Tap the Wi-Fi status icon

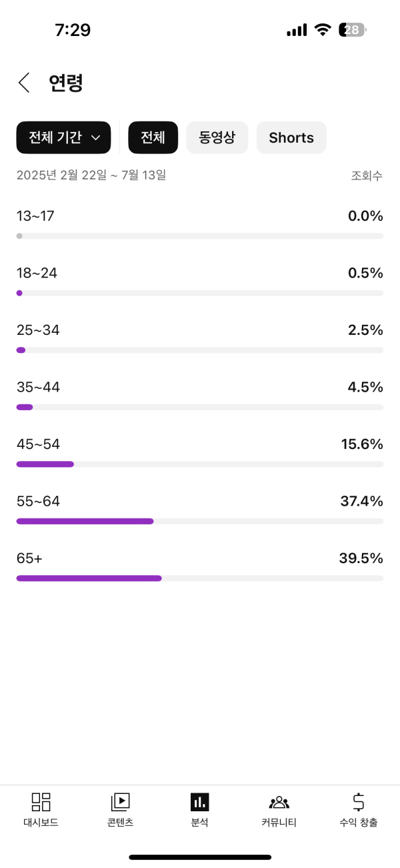323,30
